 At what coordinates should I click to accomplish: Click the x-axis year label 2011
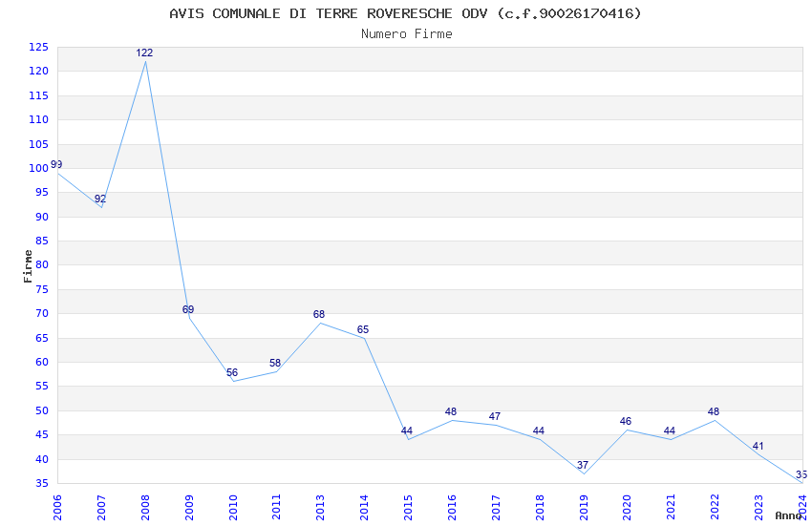tap(276, 508)
